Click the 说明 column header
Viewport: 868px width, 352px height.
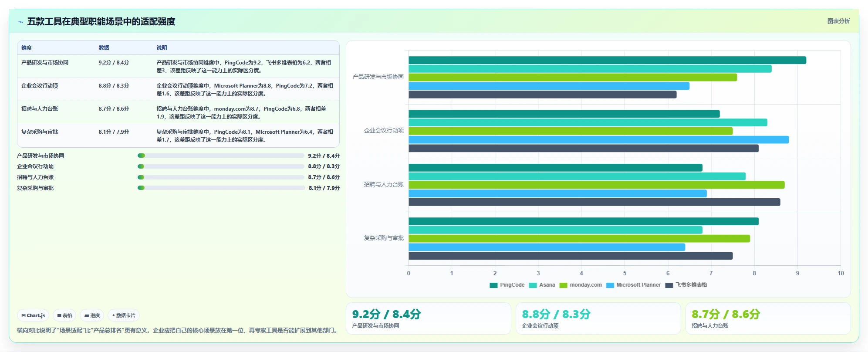pyautogui.click(x=162, y=48)
